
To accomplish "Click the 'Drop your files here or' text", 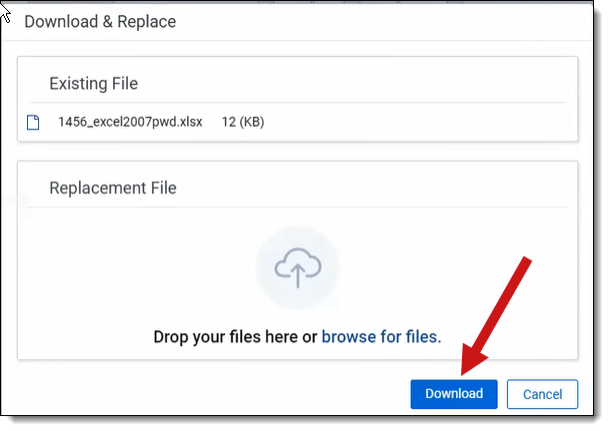I will (235, 337).
